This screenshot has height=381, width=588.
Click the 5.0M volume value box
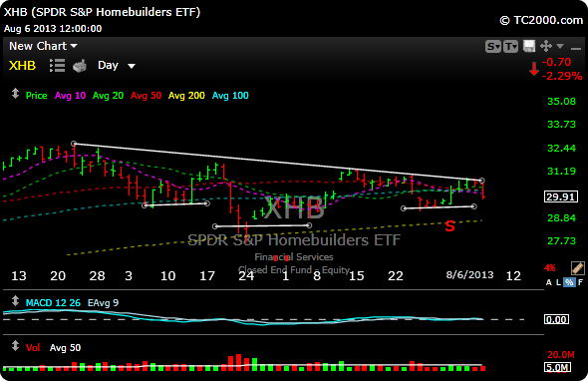coord(558,367)
